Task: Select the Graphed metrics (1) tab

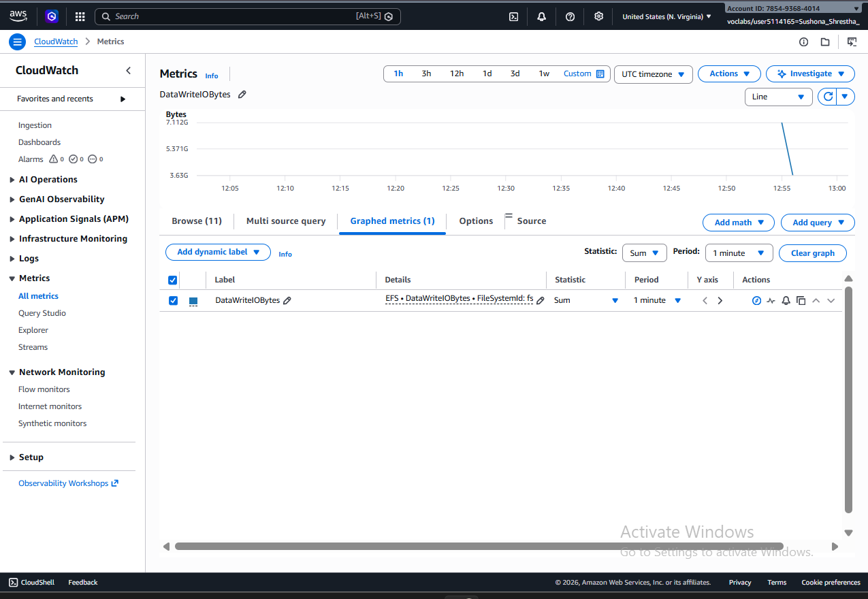Action: [x=392, y=221]
